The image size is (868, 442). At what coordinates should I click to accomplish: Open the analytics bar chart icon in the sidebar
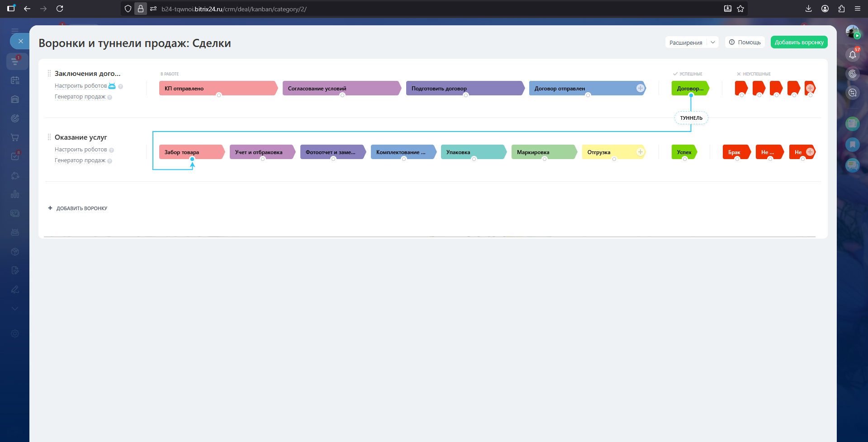15,194
